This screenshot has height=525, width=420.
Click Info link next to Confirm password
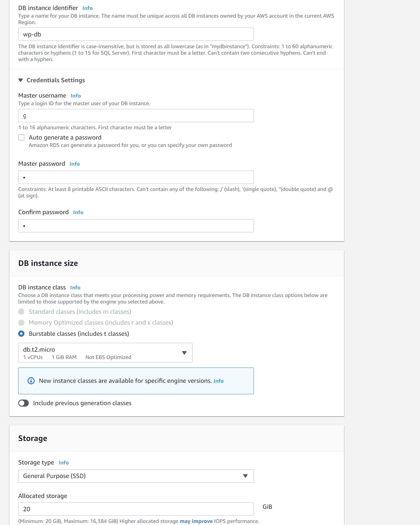click(x=78, y=212)
